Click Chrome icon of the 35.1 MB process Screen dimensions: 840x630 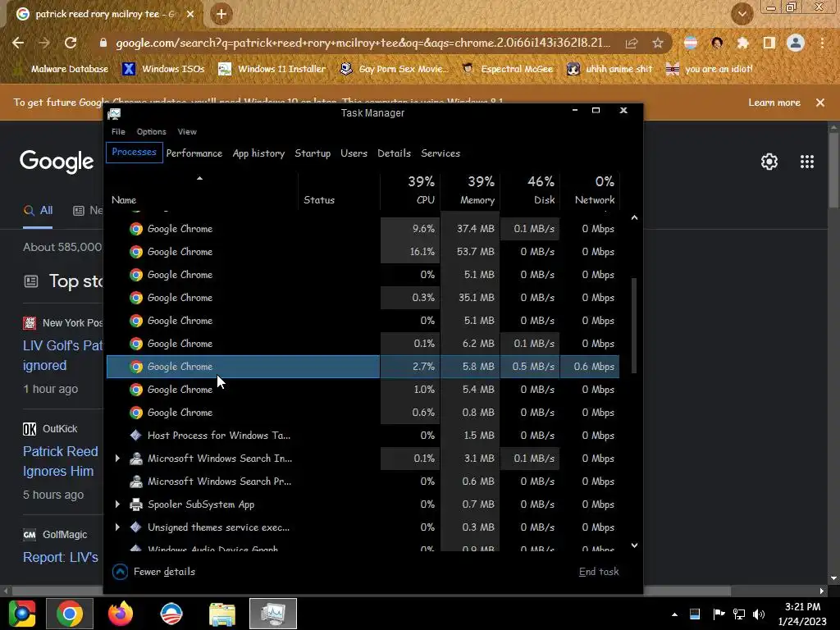click(x=136, y=298)
